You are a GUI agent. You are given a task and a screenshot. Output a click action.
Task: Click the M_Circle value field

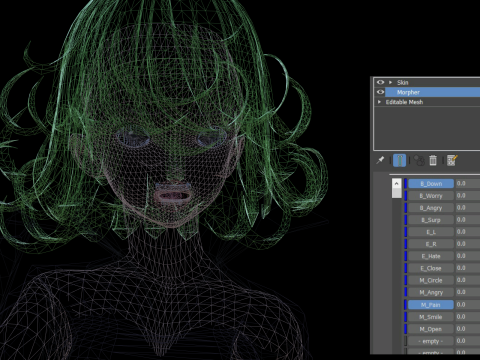[x=468, y=280]
